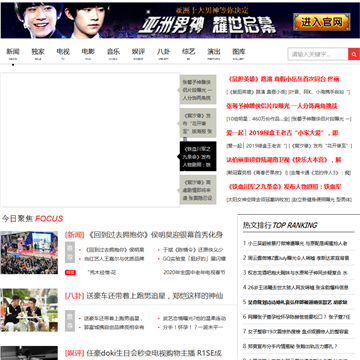The height and width of the screenshot is (360, 360).
Task: Open the crowd event thumbnail in Focus
Action: pos(29,253)
